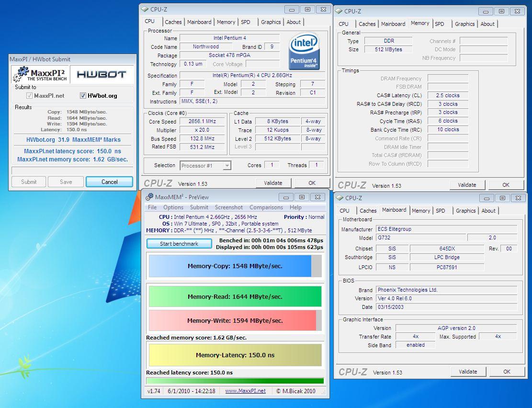Switch to the Graphics tab in the CPU-Z Mainboard window
532x408 pixels.
tap(465, 211)
